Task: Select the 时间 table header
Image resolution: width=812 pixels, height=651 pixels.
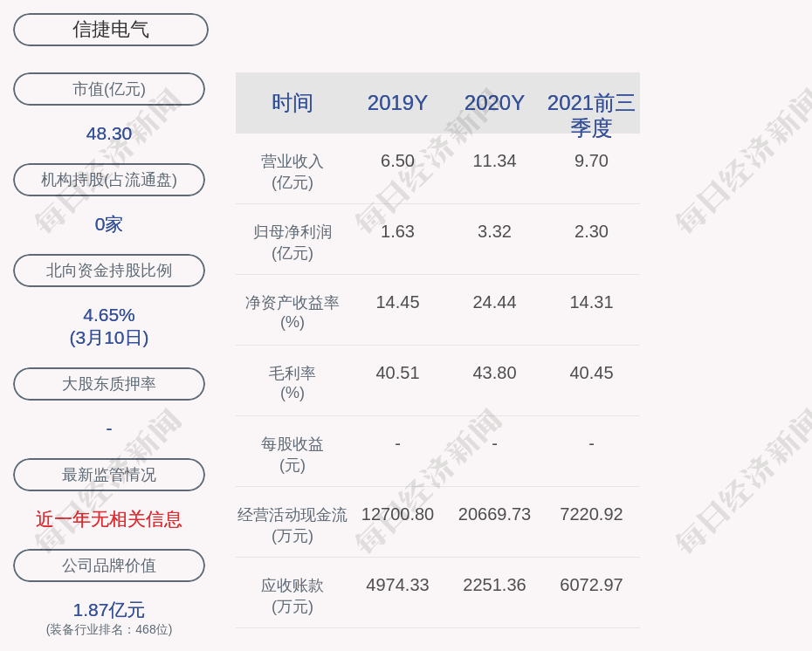Action: point(292,103)
